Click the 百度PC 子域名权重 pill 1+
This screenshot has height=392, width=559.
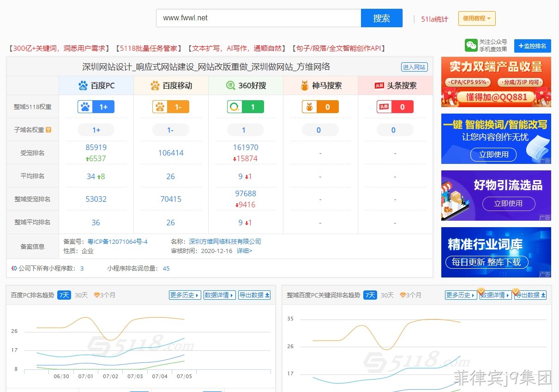(x=96, y=130)
